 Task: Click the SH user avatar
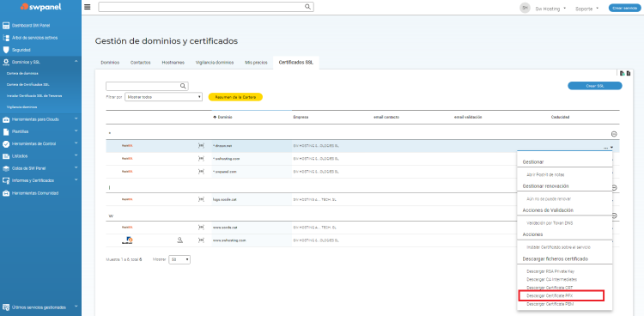pyautogui.click(x=525, y=8)
